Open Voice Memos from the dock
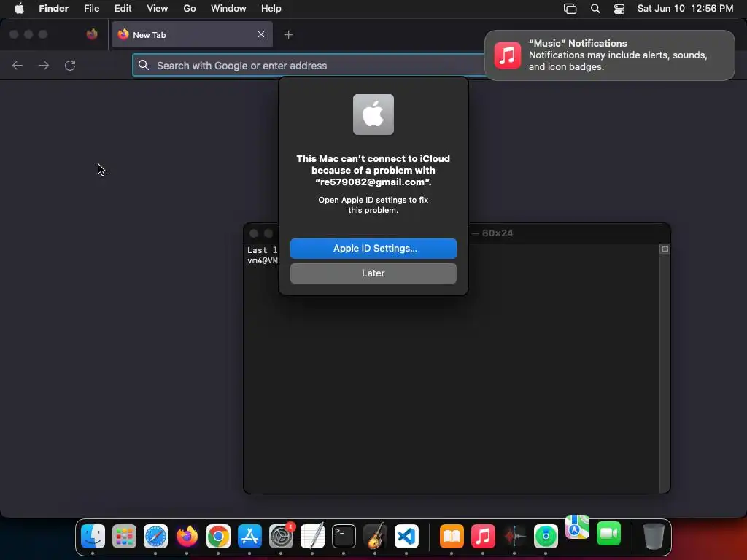The image size is (747, 560). 514,536
